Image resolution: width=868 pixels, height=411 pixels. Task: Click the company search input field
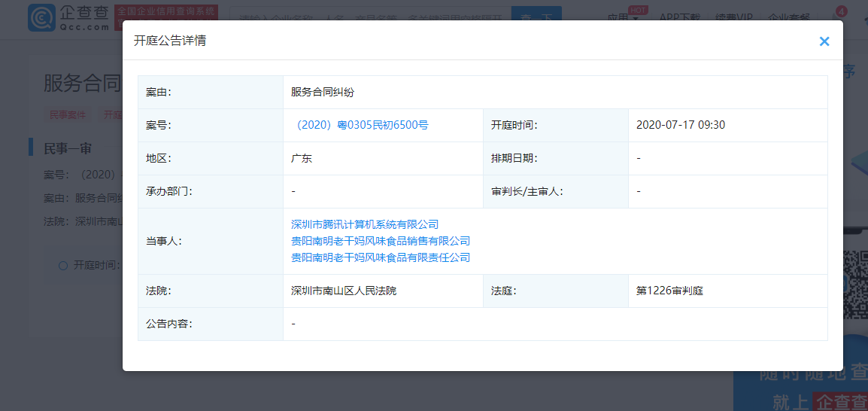pyautogui.click(x=369, y=18)
